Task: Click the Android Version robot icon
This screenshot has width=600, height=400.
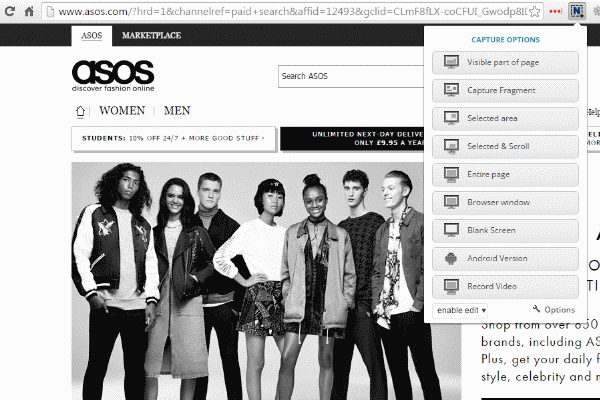Action: pyautogui.click(x=451, y=259)
